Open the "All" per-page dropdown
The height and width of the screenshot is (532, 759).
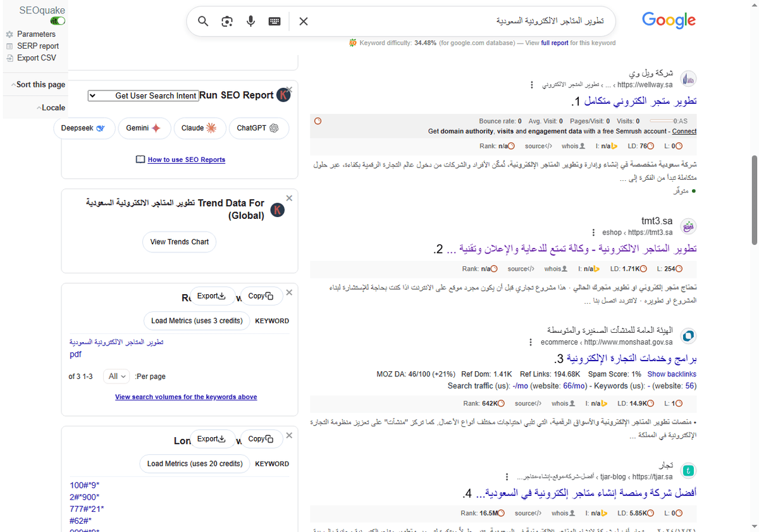(116, 376)
